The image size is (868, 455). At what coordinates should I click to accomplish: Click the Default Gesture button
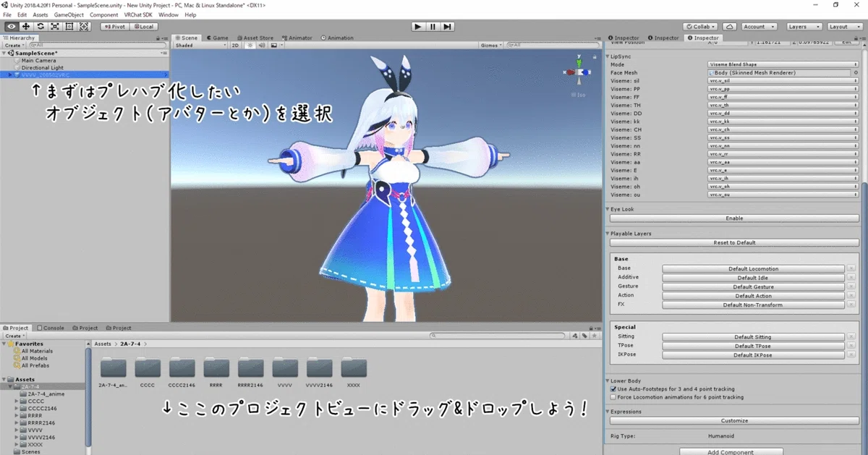[x=753, y=286]
